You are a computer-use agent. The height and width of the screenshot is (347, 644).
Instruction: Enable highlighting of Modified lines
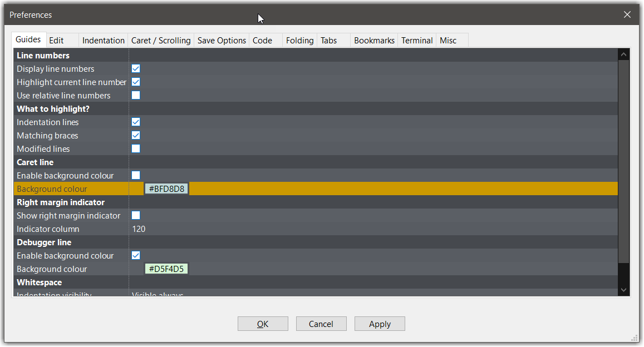coord(136,148)
